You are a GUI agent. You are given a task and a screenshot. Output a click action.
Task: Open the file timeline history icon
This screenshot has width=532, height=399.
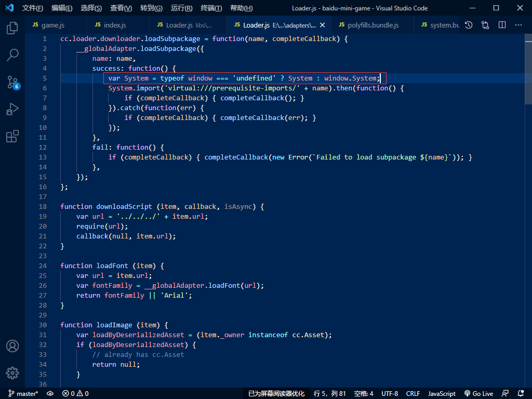click(x=469, y=25)
